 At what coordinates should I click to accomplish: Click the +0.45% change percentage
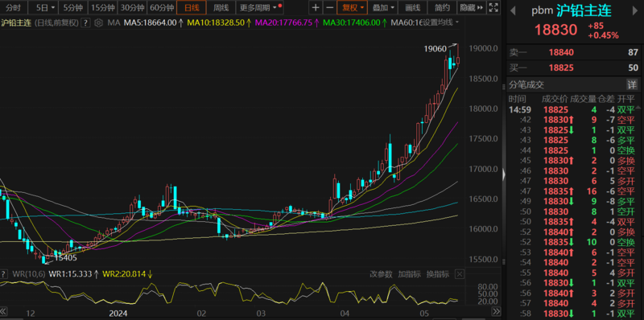coord(603,35)
